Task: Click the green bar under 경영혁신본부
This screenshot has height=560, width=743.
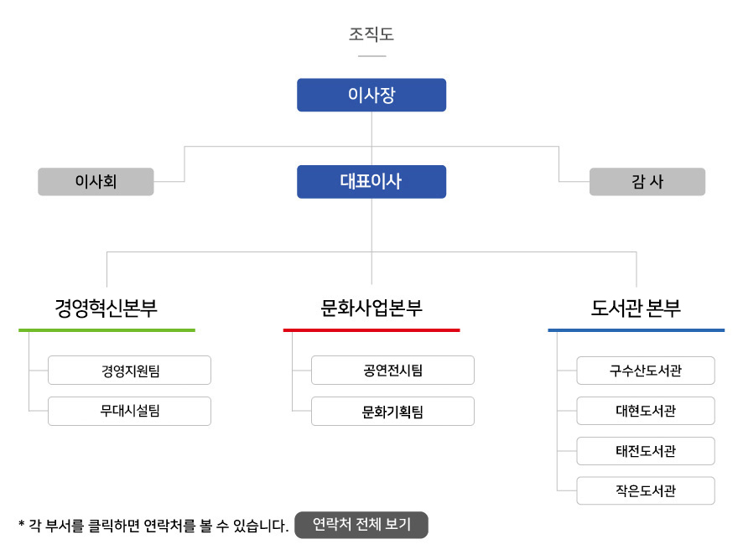Action: 107,330
